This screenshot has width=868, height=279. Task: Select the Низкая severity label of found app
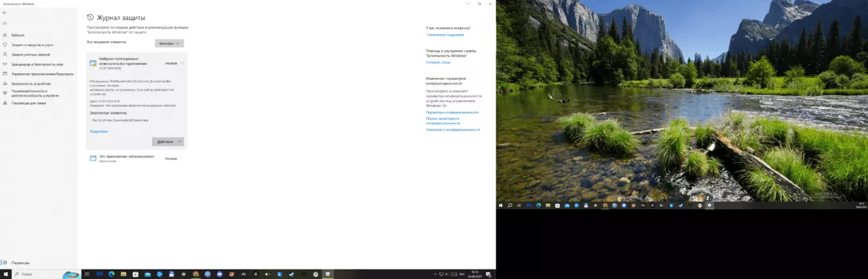click(x=171, y=63)
